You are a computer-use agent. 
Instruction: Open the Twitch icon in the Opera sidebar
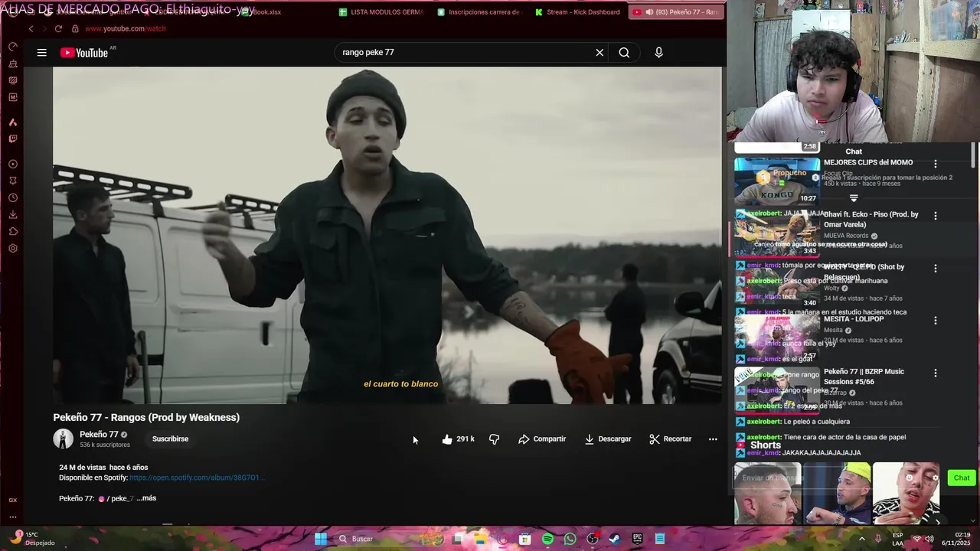[x=13, y=139]
